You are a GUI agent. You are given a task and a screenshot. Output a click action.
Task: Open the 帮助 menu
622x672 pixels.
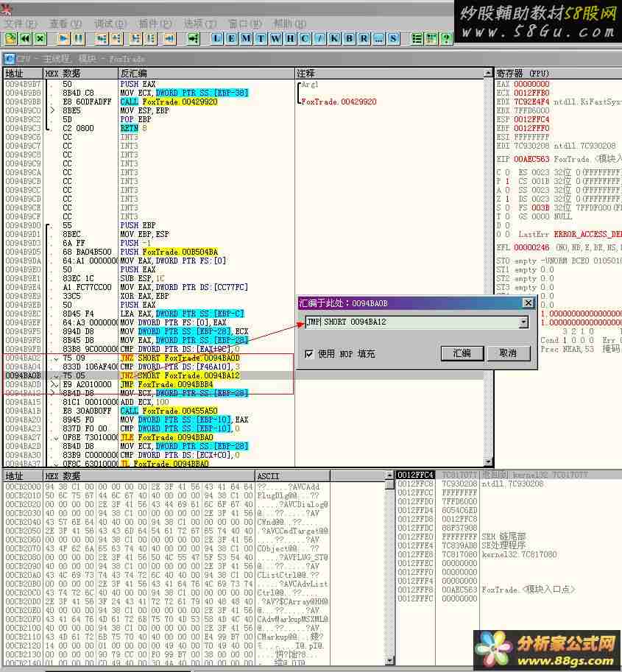(x=289, y=24)
